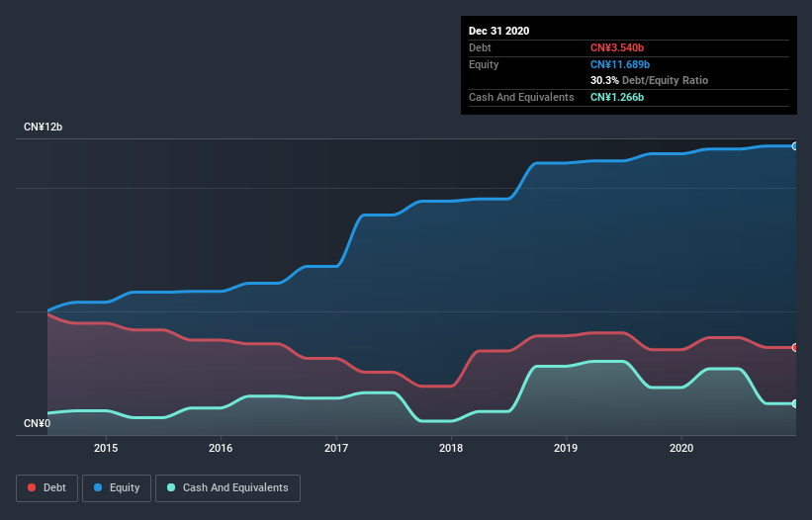Screen dimensions: 812x520
Task: Click the Debt row label in tooltip
Action: pyautogui.click(x=480, y=47)
